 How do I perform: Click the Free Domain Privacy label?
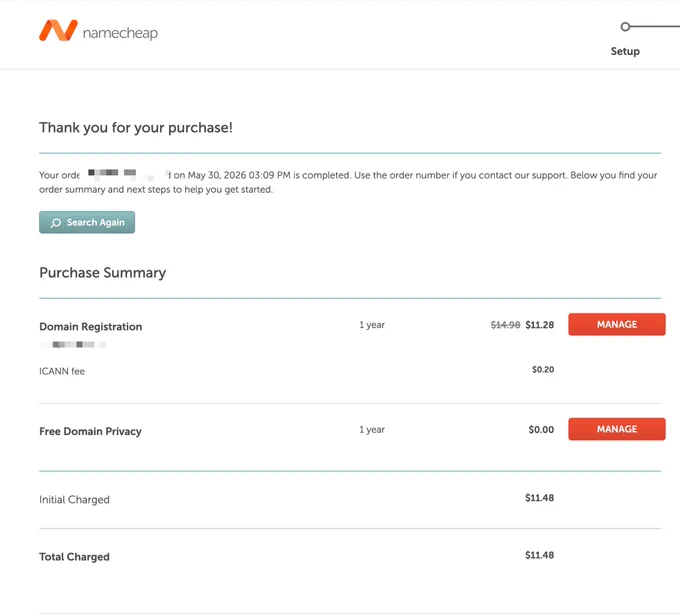pyautogui.click(x=90, y=431)
